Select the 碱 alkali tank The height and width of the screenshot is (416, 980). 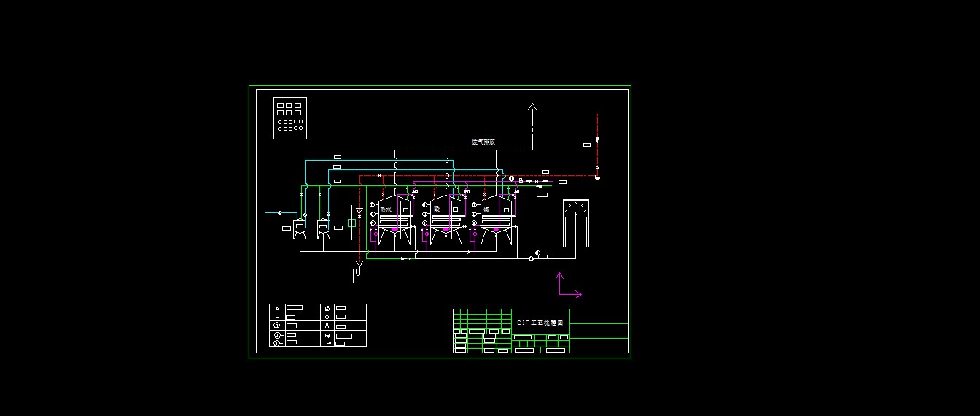coord(497,219)
